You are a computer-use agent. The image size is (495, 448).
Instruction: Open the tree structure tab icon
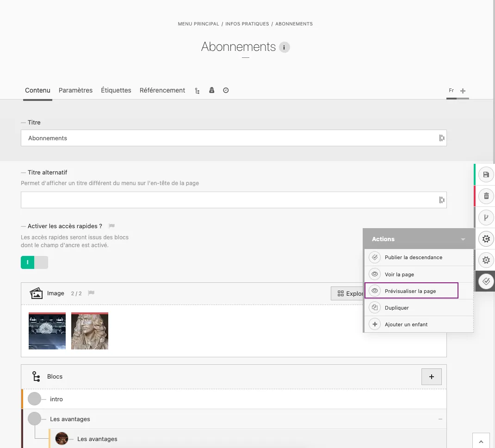click(198, 91)
